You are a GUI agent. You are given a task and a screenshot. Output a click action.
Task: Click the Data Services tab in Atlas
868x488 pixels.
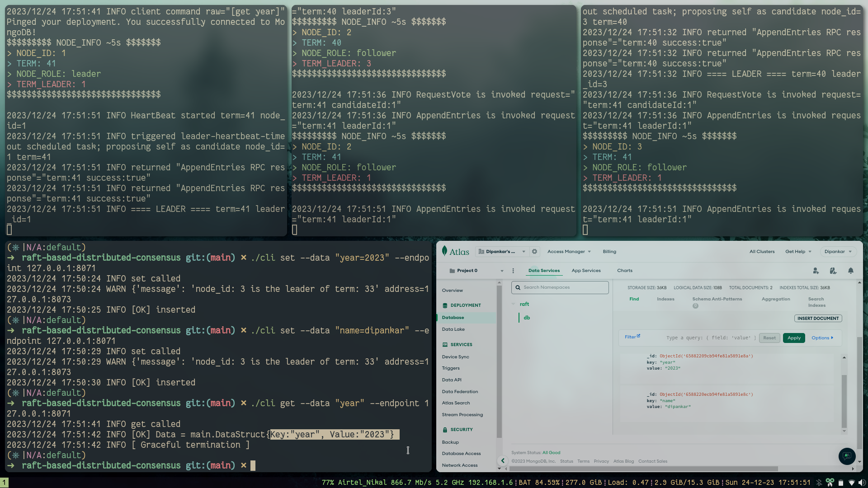[x=544, y=271]
